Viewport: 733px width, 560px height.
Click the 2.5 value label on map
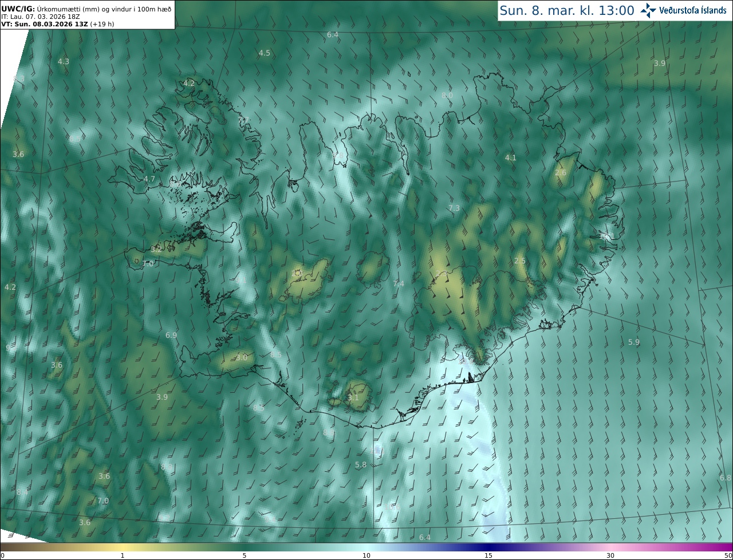click(520, 261)
